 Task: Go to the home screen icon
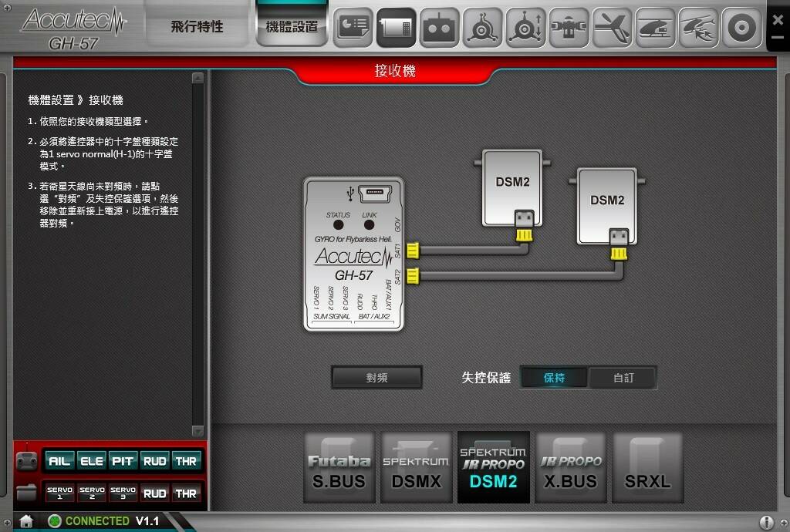click(x=26, y=521)
